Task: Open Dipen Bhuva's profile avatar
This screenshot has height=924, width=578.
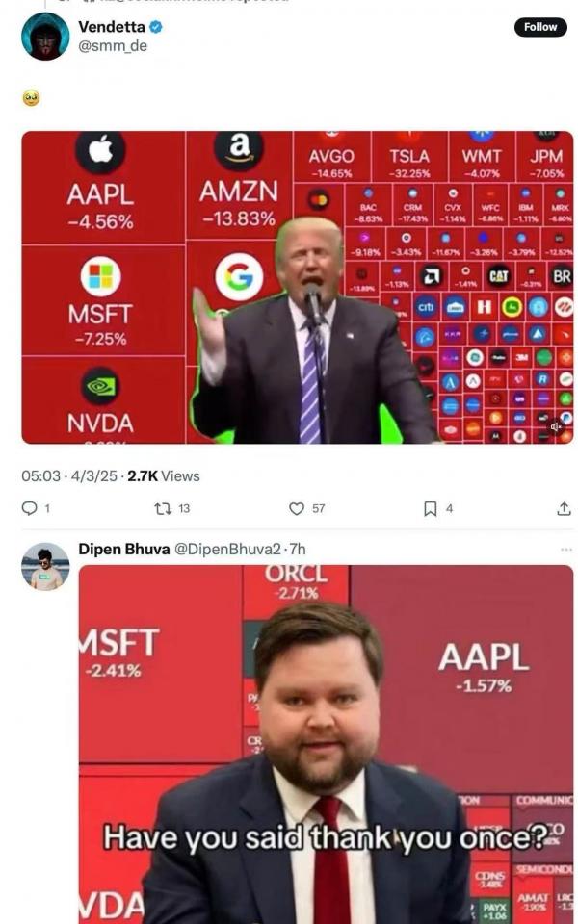Action: click(x=45, y=566)
